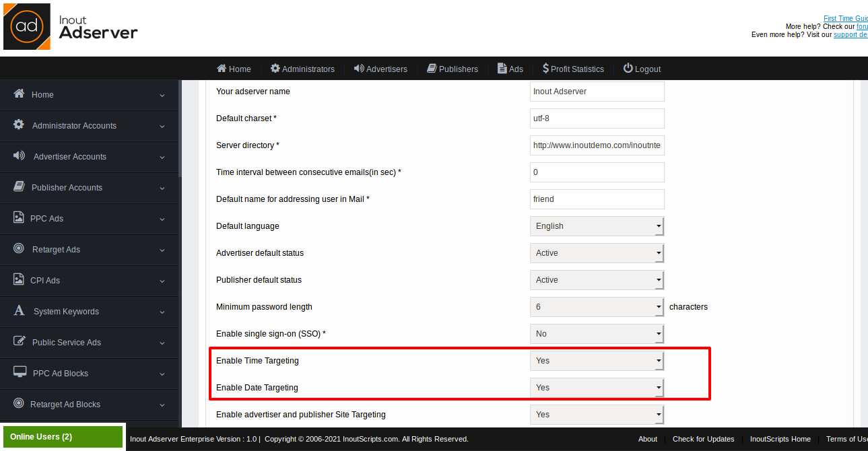Screen dimensions: 868x451
Task: Expand the Advertiser default status dropdown
Action: [595, 252]
